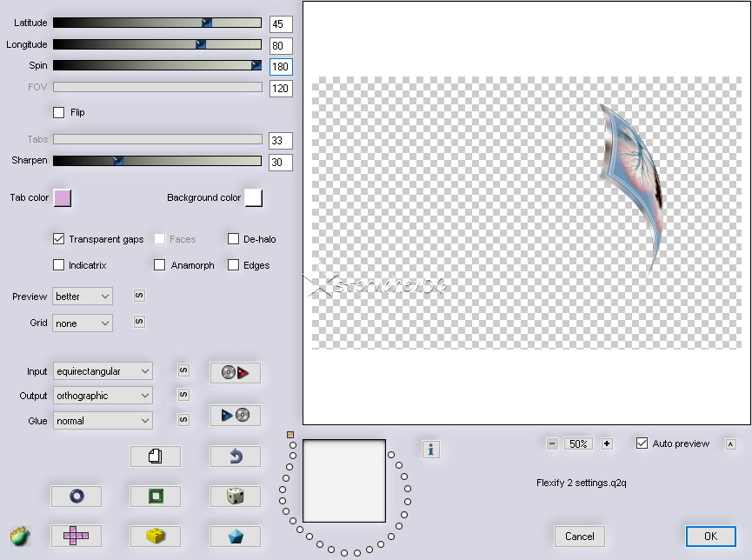
Task: Open the info button near preview
Action: click(x=430, y=449)
